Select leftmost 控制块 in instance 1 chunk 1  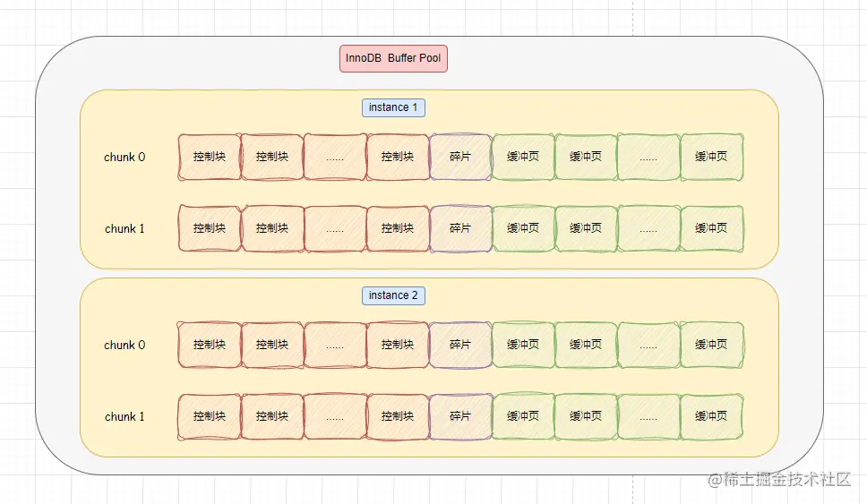tap(210, 229)
